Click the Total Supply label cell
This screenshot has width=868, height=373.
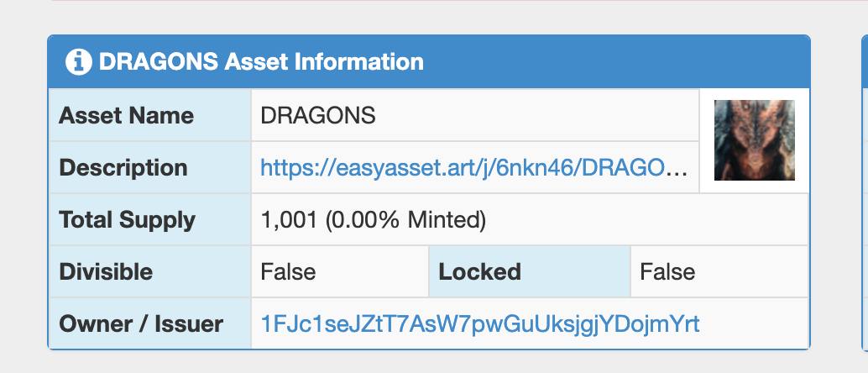150,219
